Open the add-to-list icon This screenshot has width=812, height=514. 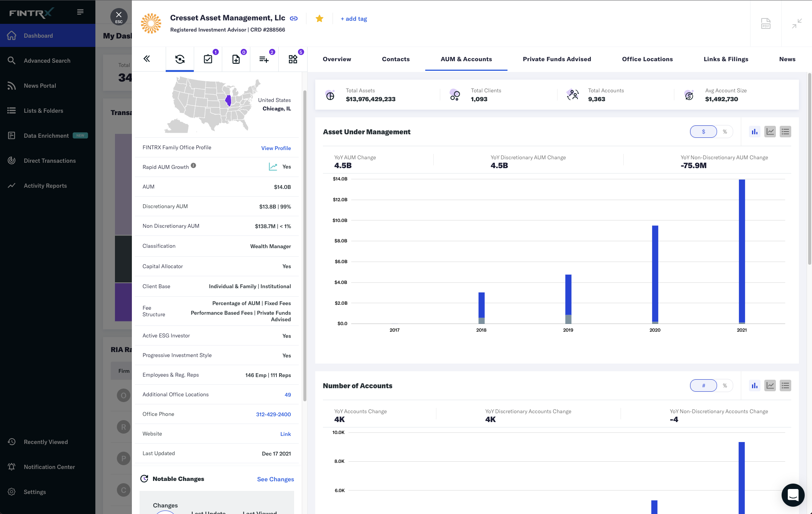click(264, 59)
